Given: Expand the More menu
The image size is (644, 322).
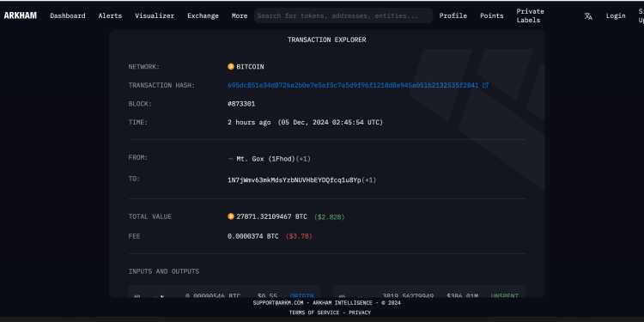Looking at the screenshot, I should (240, 15).
